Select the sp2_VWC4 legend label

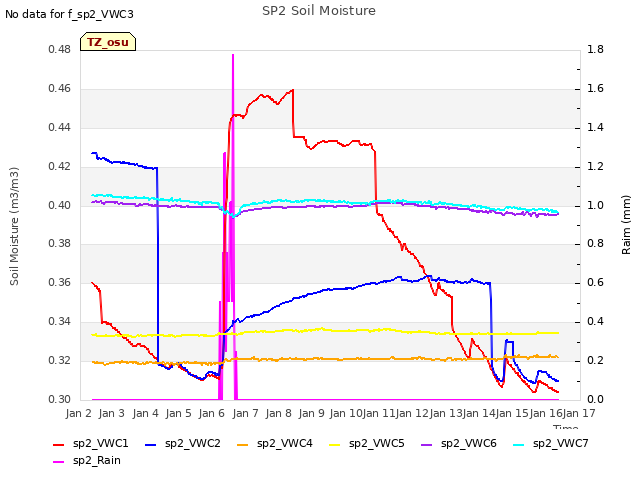[x=284, y=444]
